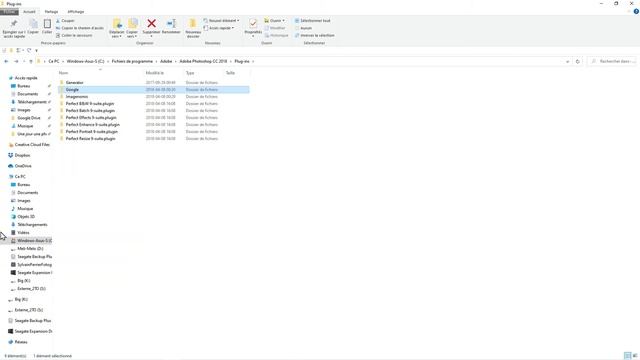Open the Ouvrir dropdown arrow

[x=283, y=20]
